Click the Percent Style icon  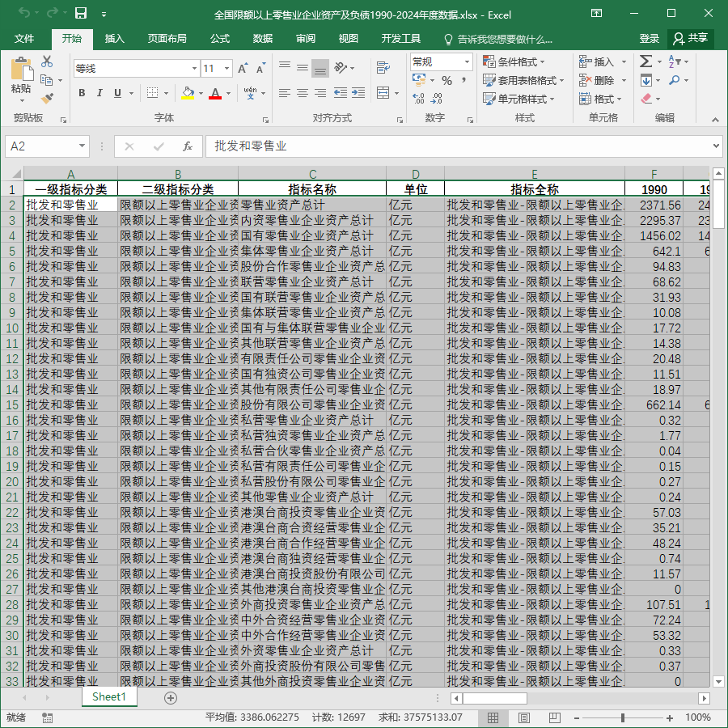click(x=447, y=80)
